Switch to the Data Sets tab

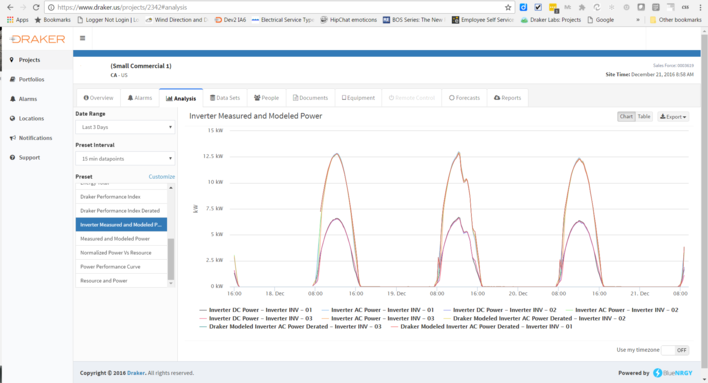pos(225,98)
